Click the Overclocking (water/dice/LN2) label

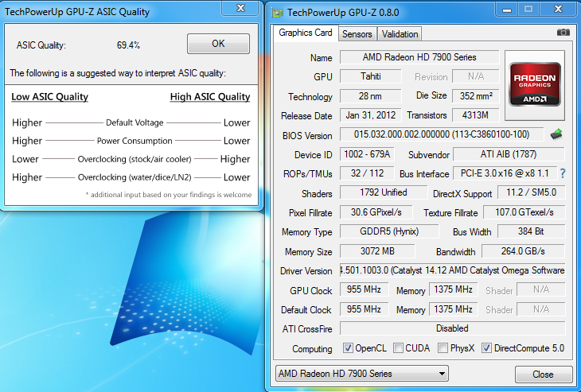[135, 177]
